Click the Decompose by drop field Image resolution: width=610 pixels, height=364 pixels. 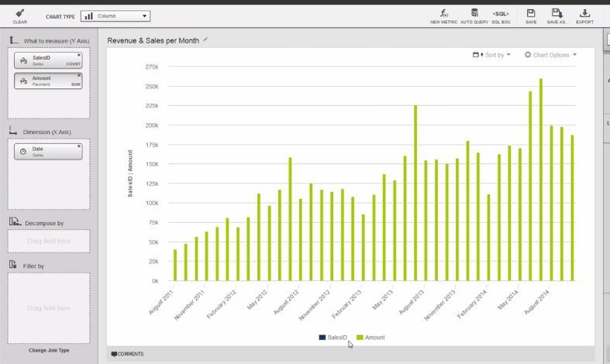49,241
